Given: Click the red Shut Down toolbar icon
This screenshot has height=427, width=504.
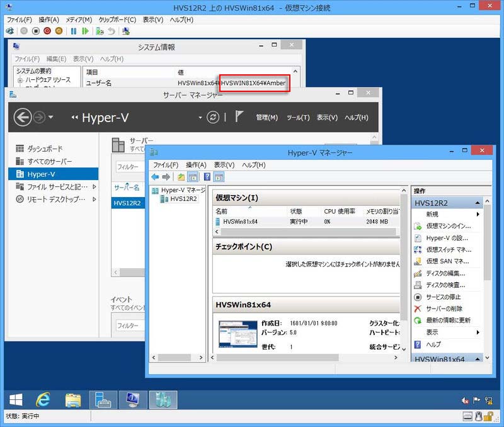Looking at the screenshot, I should click(x=47, y=31).
